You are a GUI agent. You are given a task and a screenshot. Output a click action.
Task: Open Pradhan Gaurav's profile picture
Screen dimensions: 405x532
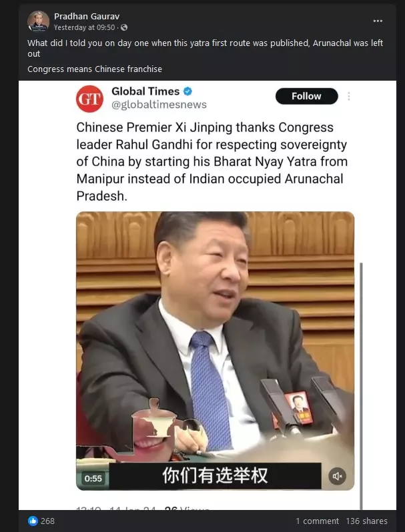pos(38,21)
